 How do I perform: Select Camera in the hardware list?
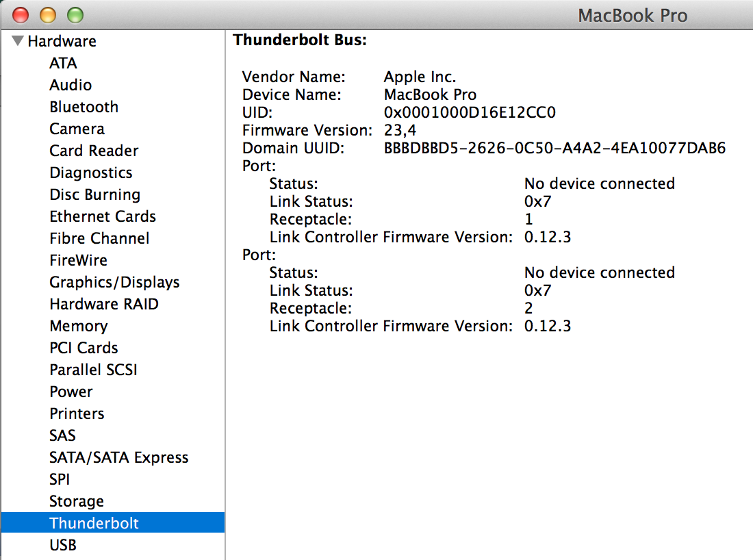77,129
